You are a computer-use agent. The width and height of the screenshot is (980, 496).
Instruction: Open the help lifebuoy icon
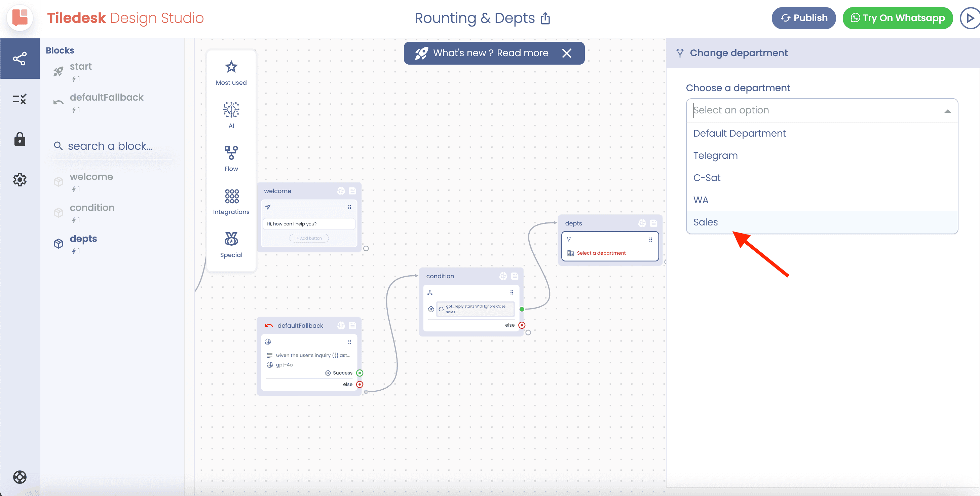20,477
